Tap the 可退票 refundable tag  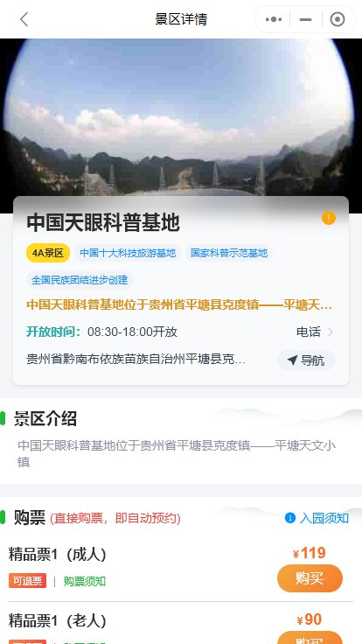(27, 581)
